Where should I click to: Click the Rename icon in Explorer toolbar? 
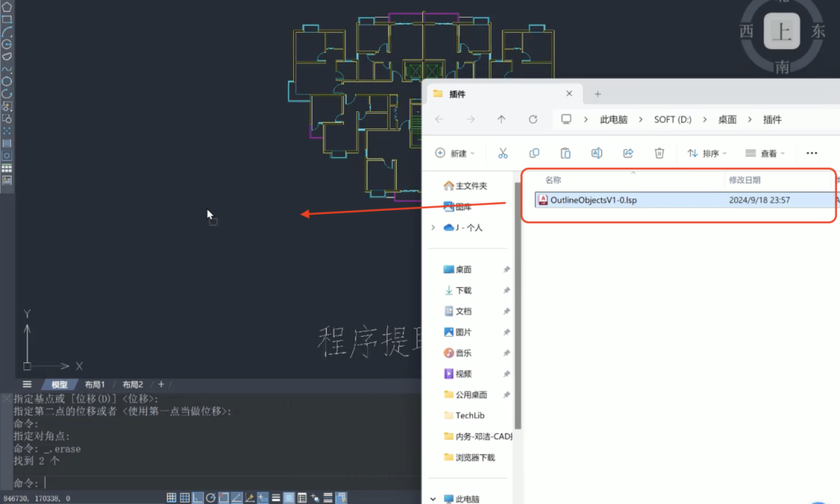597,153
